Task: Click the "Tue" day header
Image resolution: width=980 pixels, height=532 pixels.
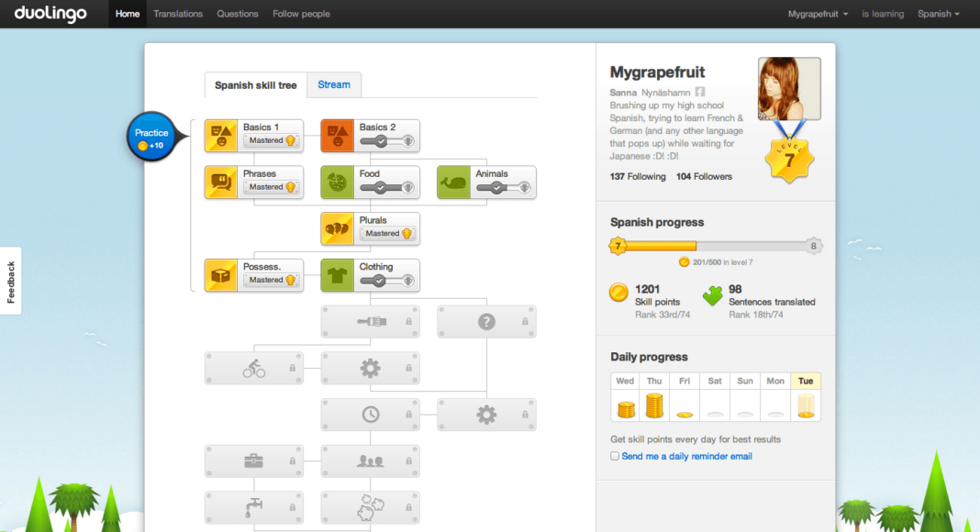Action: tap(806, 381)
